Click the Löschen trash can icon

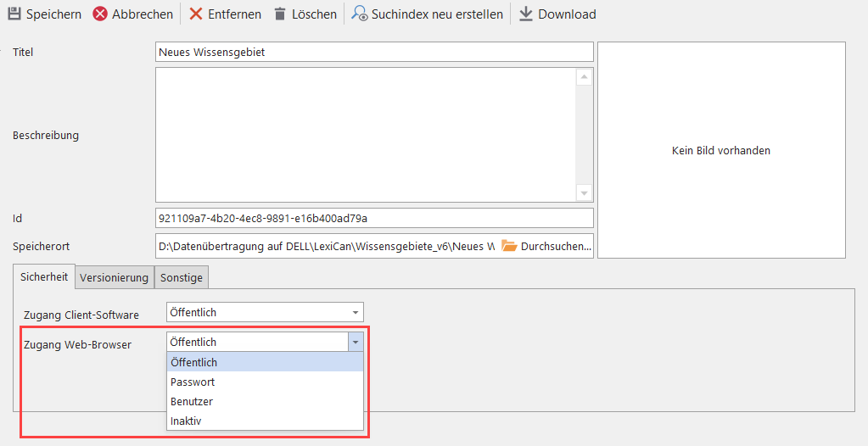click(280, 14)
